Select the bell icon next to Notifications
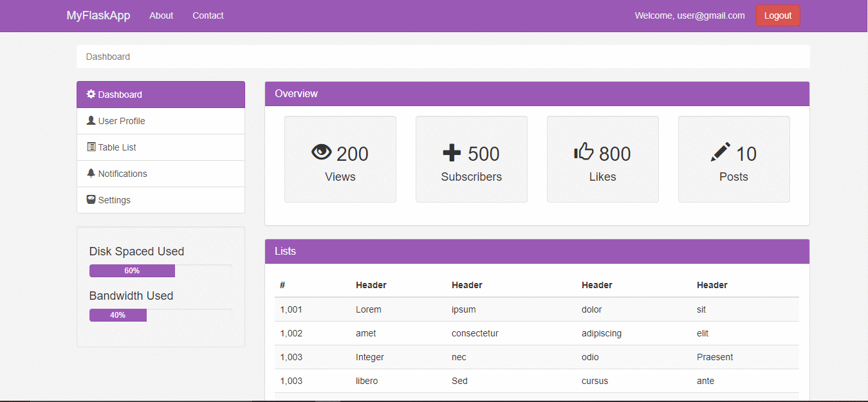This screenshot has height=402, width=868. coord(90,173)
